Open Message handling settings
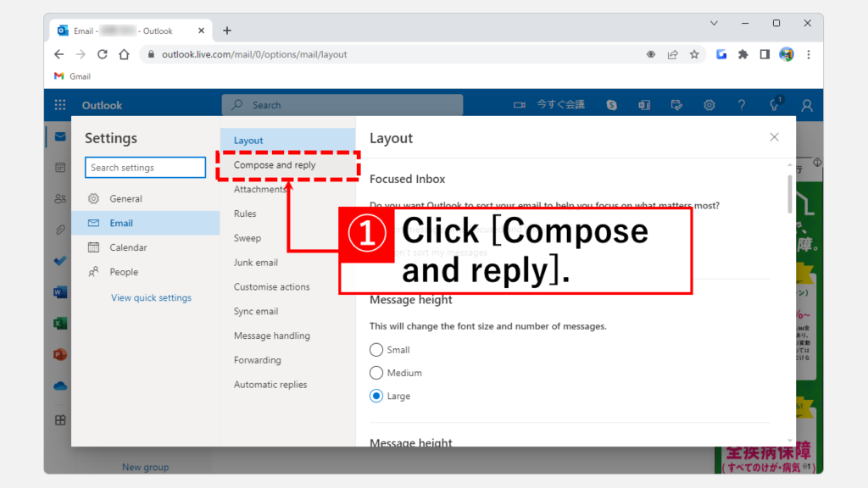Screen dimensions: 868x488 click(x=288, y=335)
